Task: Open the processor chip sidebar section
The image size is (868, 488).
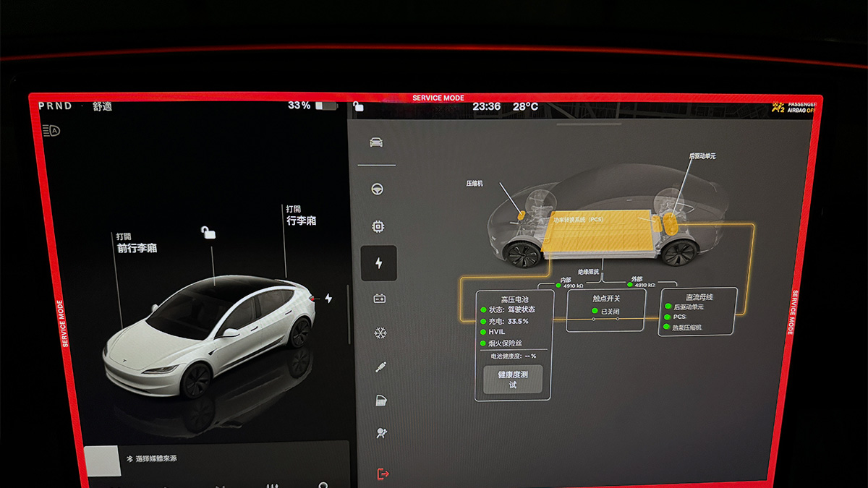Action: coord(378,227)
